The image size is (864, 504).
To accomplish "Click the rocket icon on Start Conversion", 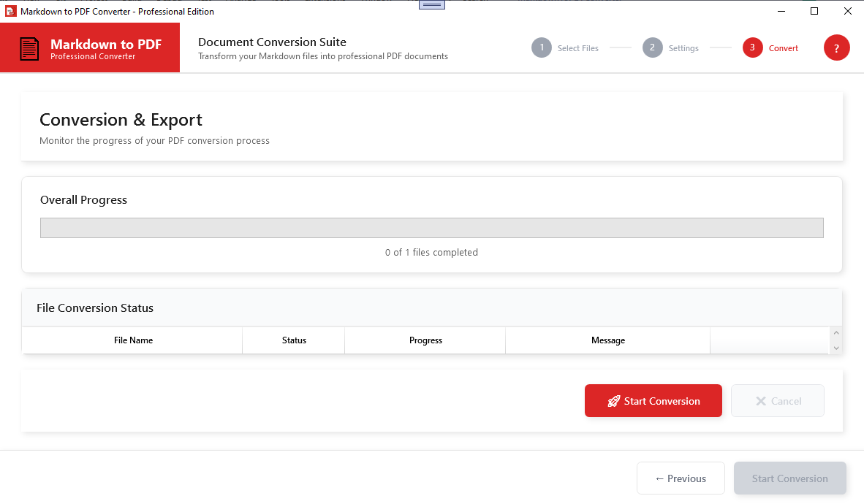I will [x=614, y=401].
